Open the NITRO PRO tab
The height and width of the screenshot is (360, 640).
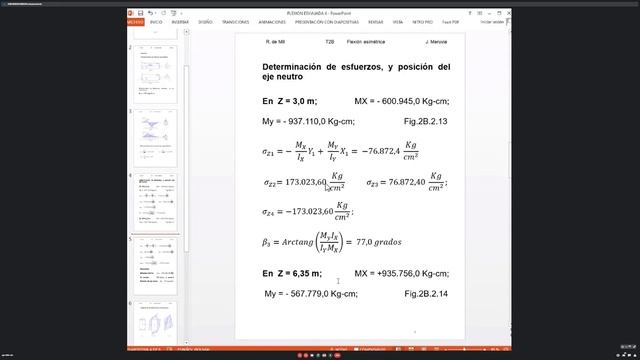click(422, 22)
